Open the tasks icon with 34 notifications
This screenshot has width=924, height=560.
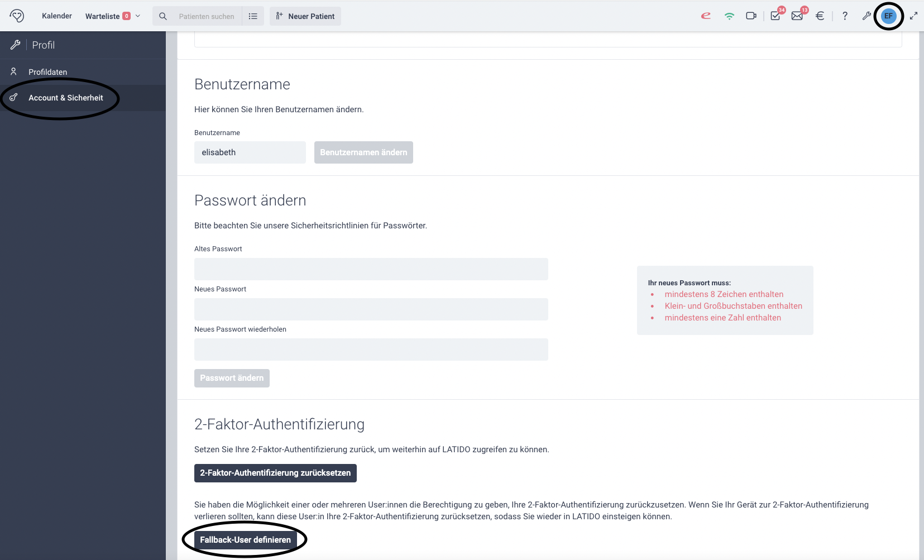tap(774, 16)
